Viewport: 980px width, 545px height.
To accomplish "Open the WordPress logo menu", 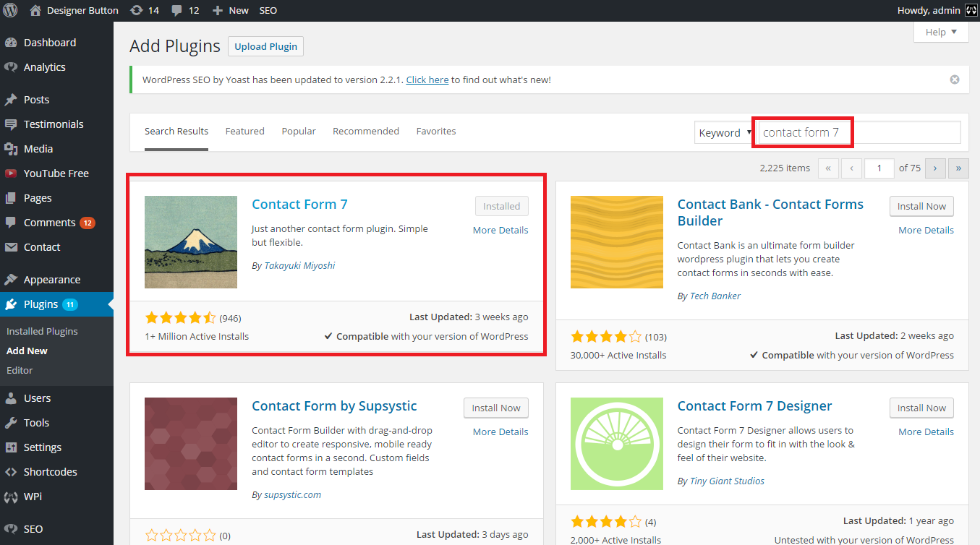I will pos(11,10).
